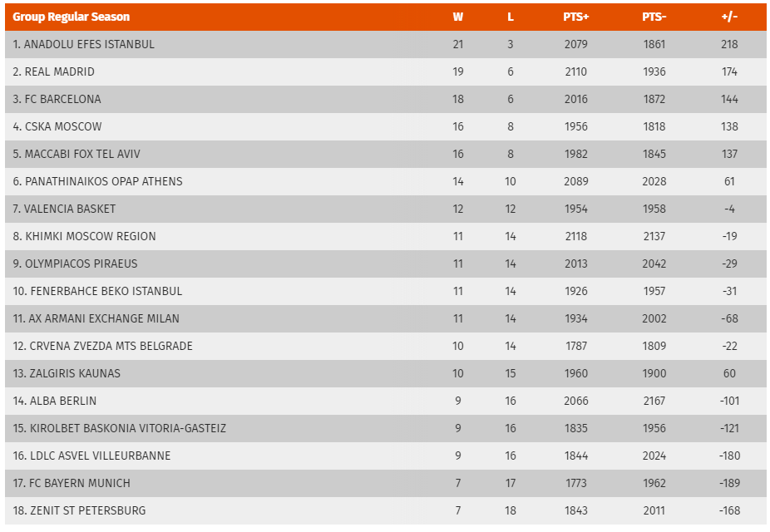Click the PTS- column header
Viewport: 770px width, 532px height.
(654, 17)
